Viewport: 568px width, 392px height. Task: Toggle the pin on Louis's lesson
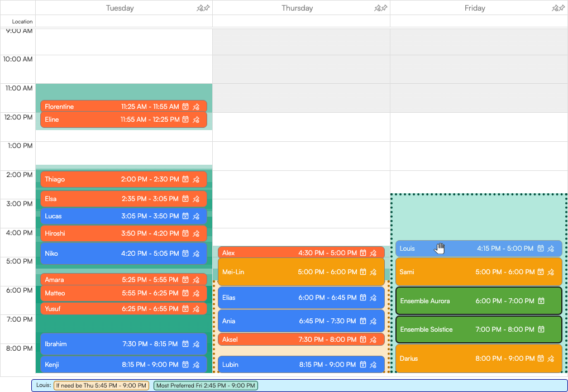pyautogui.click(x=551, y=248)
